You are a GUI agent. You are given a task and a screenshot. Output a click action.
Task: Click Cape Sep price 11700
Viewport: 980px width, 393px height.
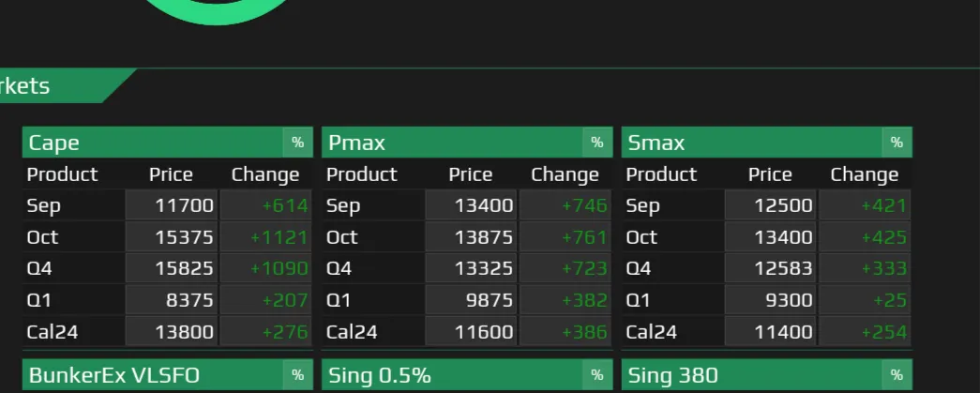tap(172, 204)
